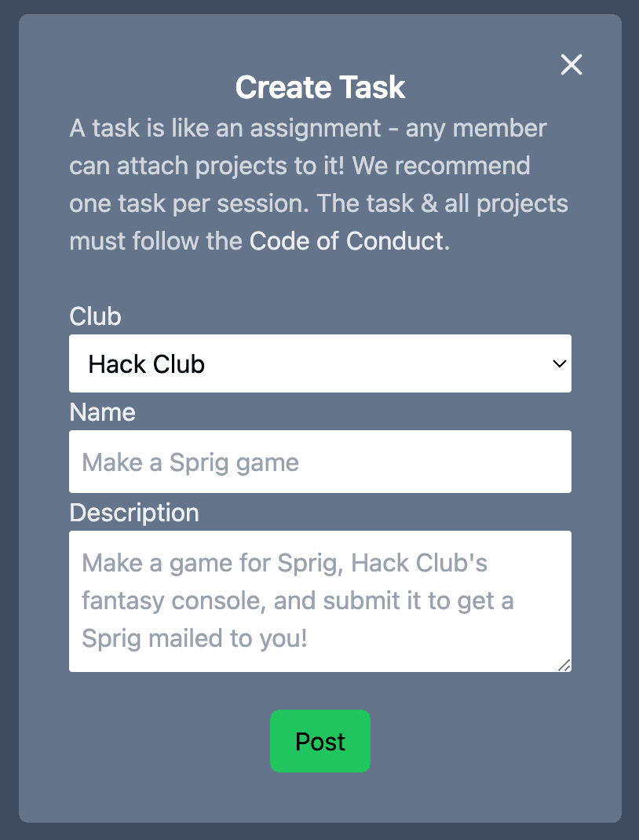
Task: Open the Club dropdown
Action: (319, 363)
